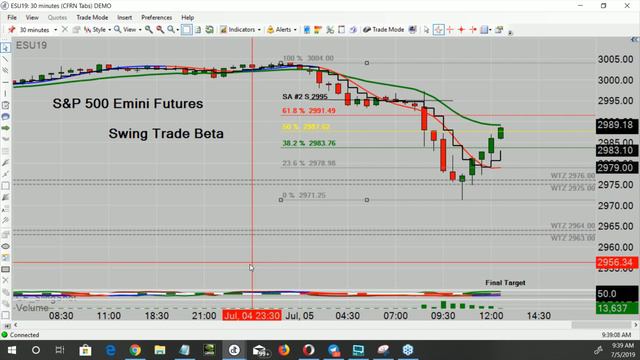The width and height of the screenshot is (640, 360).
Task: Select the diagonal trend line drawing tool
Action: coord(5,60)
